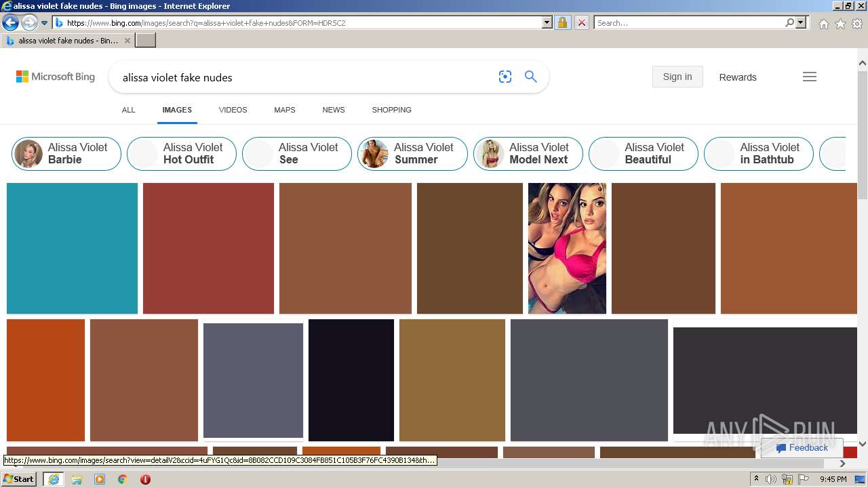Switch to the VIDEOS tab

tap(233, 110)
